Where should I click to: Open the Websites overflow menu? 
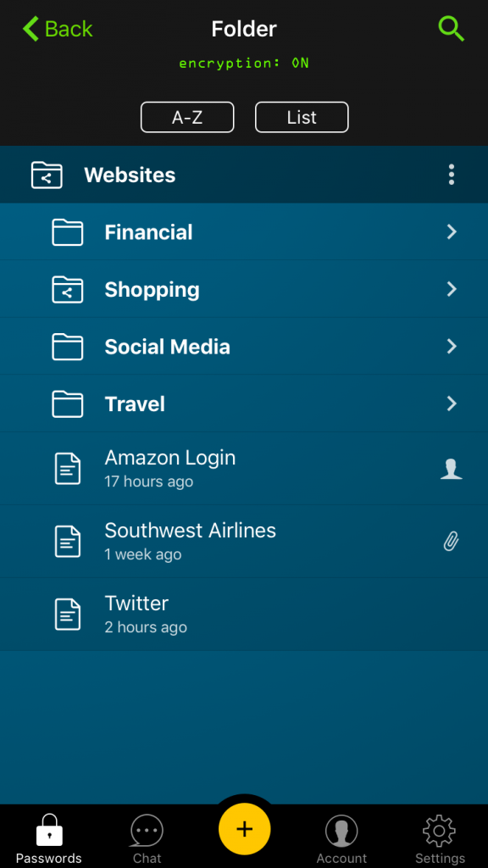(x=452, y=175)
